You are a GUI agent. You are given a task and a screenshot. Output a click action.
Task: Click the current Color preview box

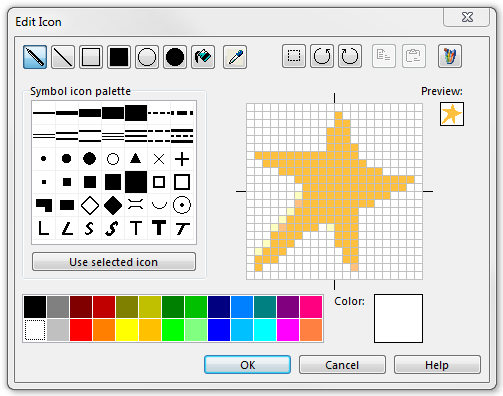click(398, 318)
